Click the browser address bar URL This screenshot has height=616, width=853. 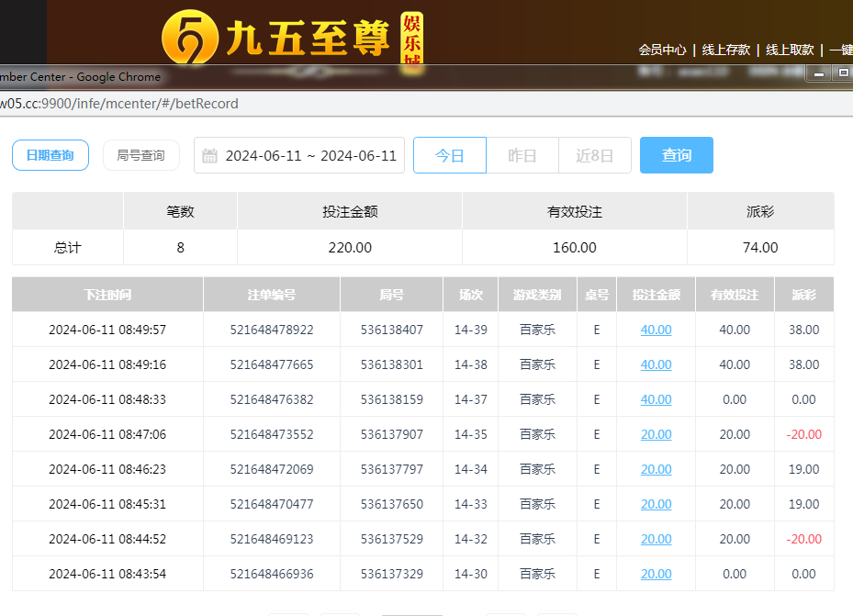(x=119, y=104)
